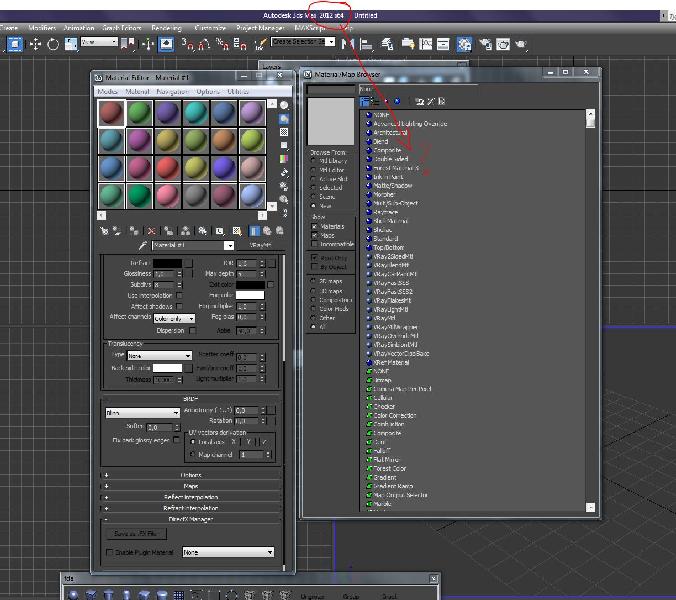Open the Translucency Type dropdown
The width and height of the screenshot is (676, 600).
160,356
